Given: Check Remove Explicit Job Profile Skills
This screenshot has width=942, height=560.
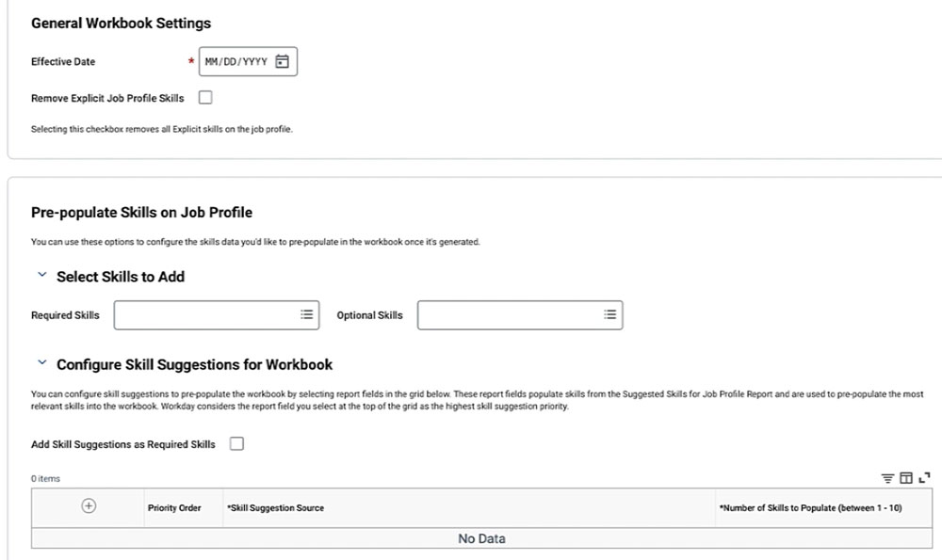Looking at the screenshot, I should pos(205,97).
